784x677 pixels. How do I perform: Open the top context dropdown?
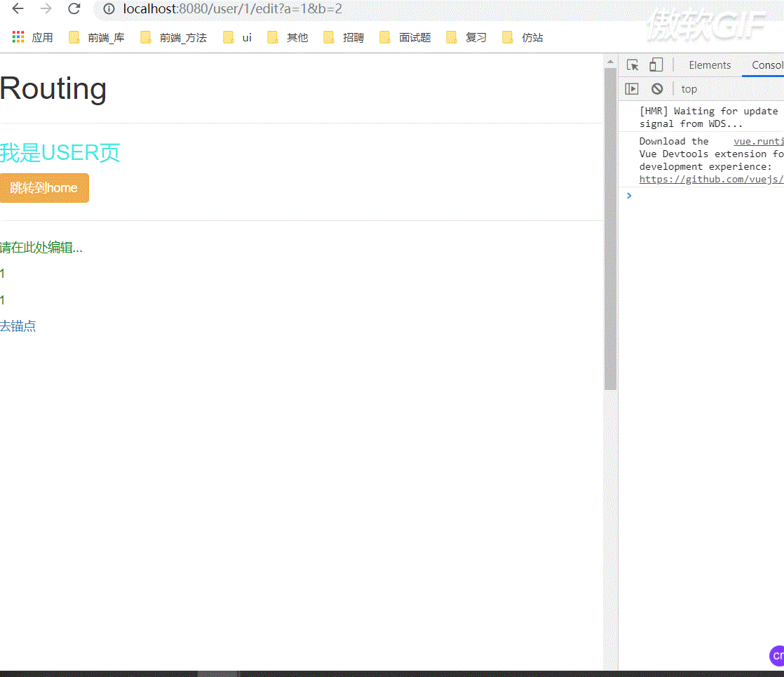pyautogui.click(x=689, y=89)
